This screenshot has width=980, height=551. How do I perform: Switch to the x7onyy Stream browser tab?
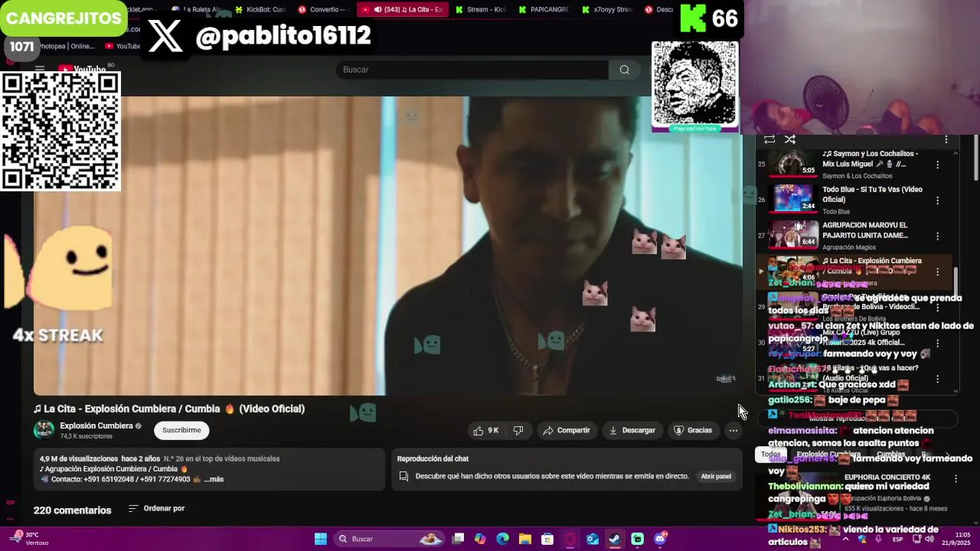[x=606, y=9]
